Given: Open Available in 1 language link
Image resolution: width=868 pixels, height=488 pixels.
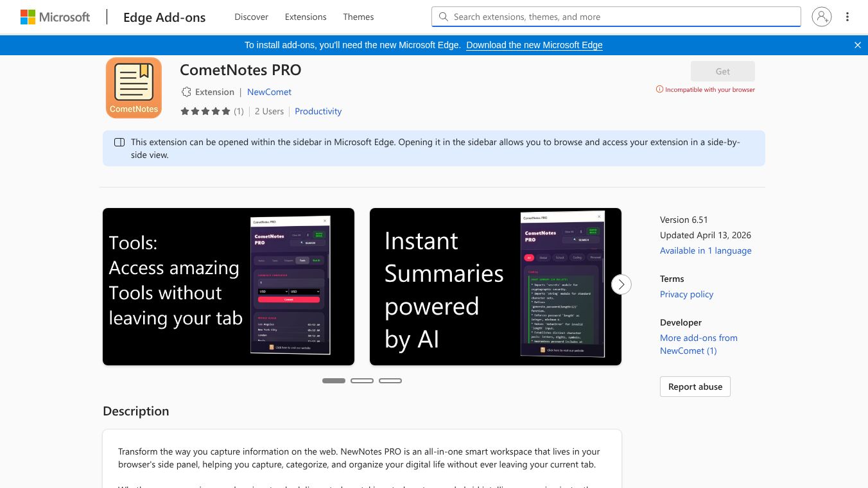Looking at the screenshot, I should point(706,250).
